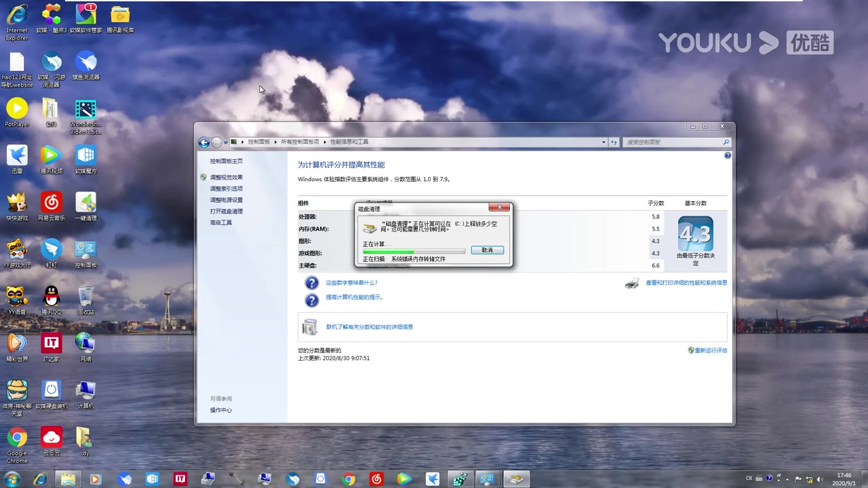Click the 提高计算机性能的提示 link
This screenshot has width=868, height=488.
[354, 298]
